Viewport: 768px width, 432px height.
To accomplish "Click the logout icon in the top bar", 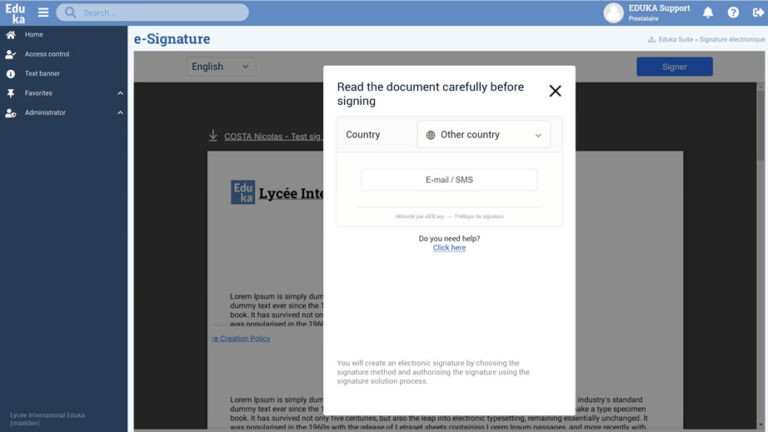I will pyautogui.click(x=758, y=13).
